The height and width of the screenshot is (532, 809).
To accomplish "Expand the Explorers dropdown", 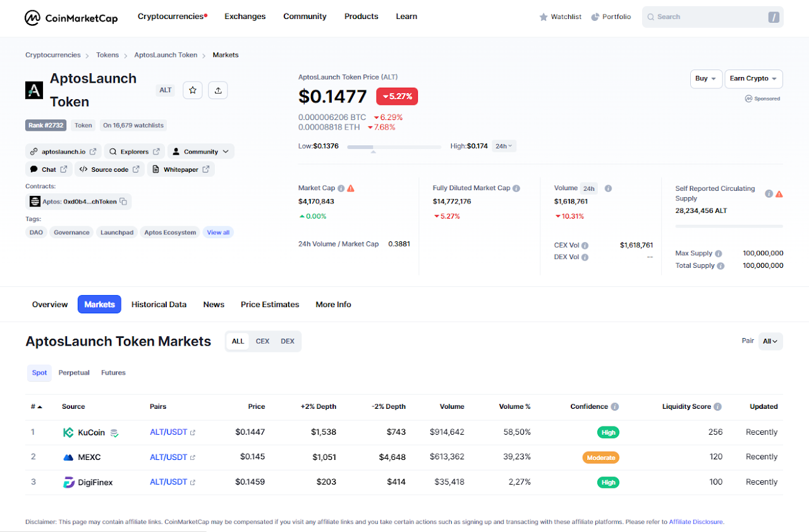I will coord(135,152).
